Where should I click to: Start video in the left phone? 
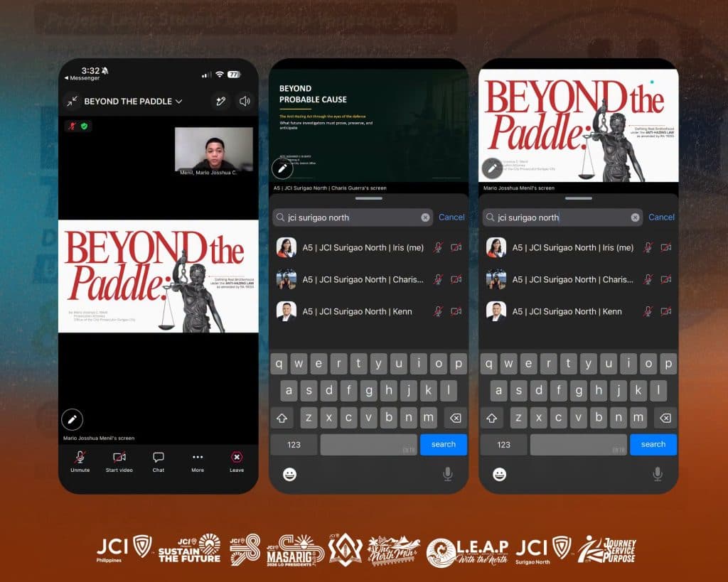point(119,462)
